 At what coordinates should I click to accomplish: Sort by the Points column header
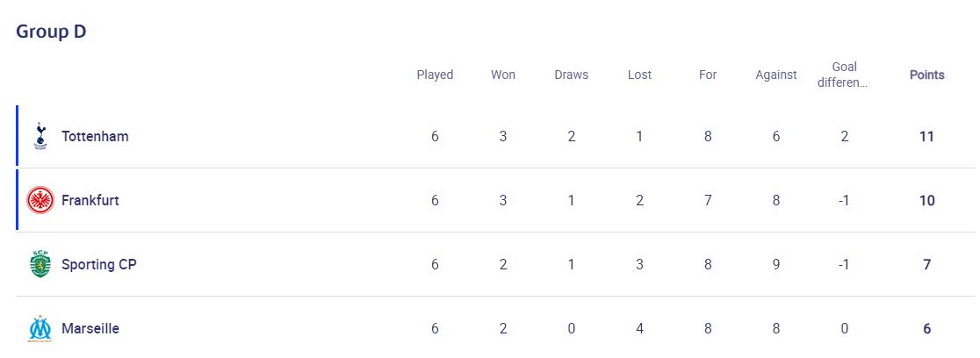click(927, 75)
